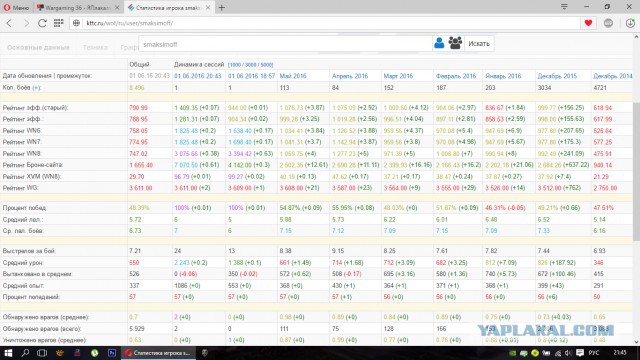Screen dimensions: 640x360
Task: Click overall win rate 48.39%
Action: pos(139,207)
